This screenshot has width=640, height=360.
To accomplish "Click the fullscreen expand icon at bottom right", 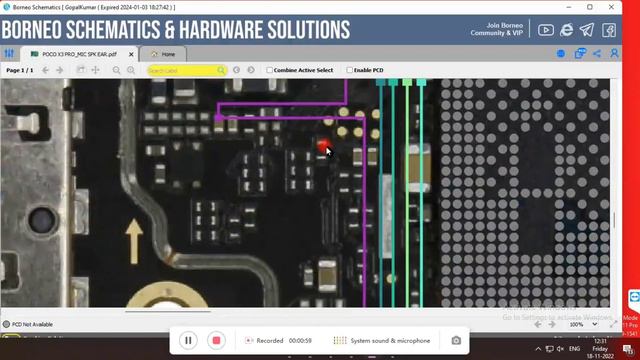I will (x=613, y=324).
